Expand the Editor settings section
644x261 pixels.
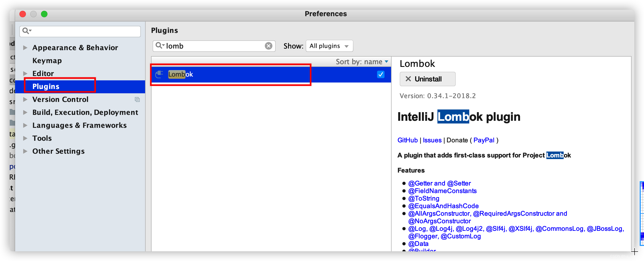click(25, 73)
